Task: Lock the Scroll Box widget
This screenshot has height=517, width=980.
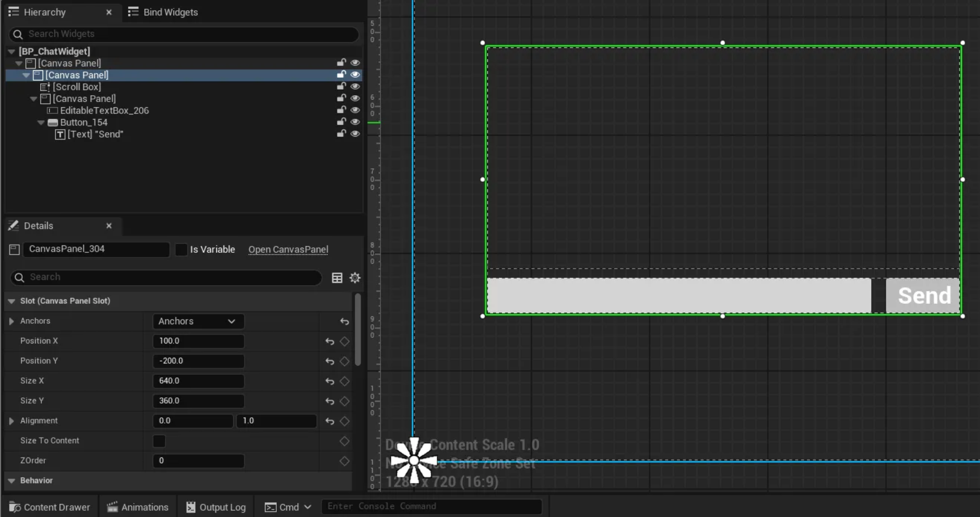Action: coord(341,86)
